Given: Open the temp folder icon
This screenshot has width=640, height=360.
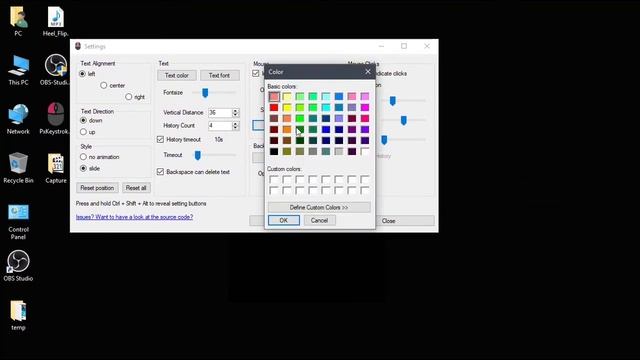Looking at the screenshot, I should (x=18, y=315).
